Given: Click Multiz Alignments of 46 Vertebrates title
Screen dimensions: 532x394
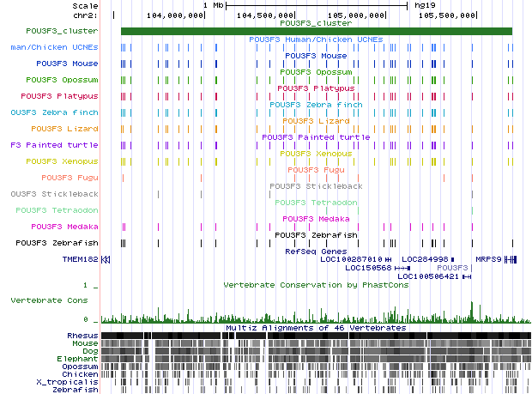Looking at the screenshot, I should [x=315, y=328].
